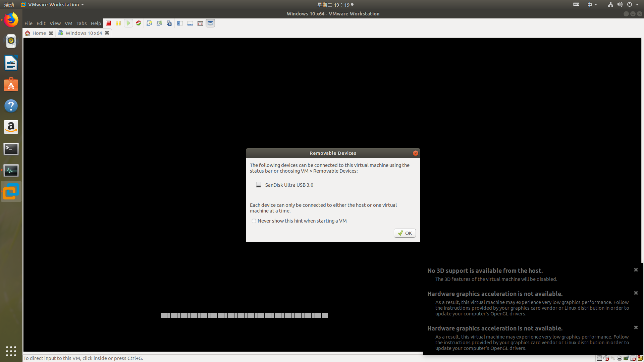644x362 pixels.
Task: Click the SanDisk Ultra USB drive icon
Action: click(x=259, y=185)
